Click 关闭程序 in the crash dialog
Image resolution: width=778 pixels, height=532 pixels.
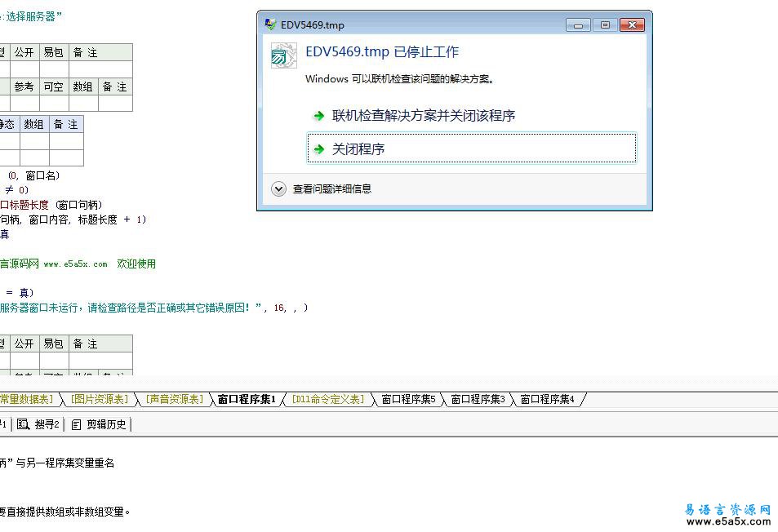point(471,149)
